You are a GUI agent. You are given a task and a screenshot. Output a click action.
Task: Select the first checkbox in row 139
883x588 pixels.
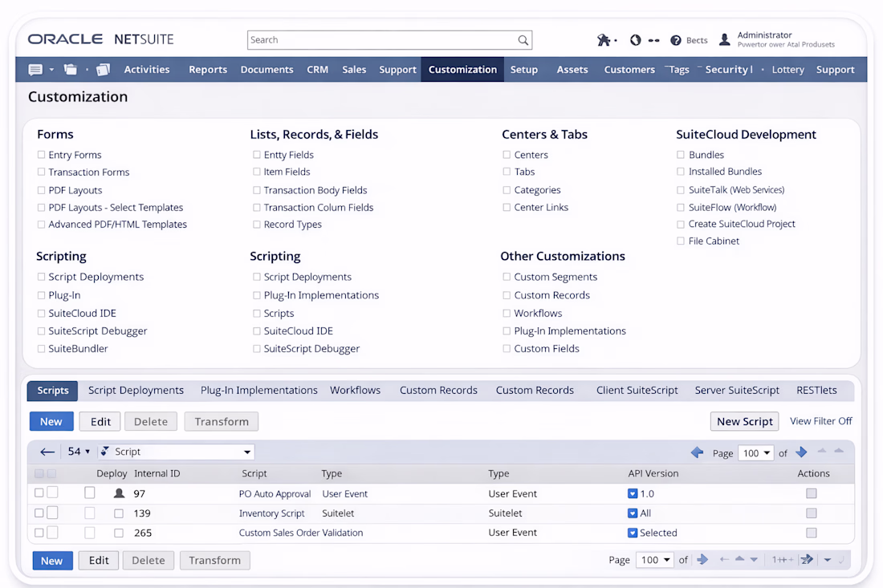(39, 513)
